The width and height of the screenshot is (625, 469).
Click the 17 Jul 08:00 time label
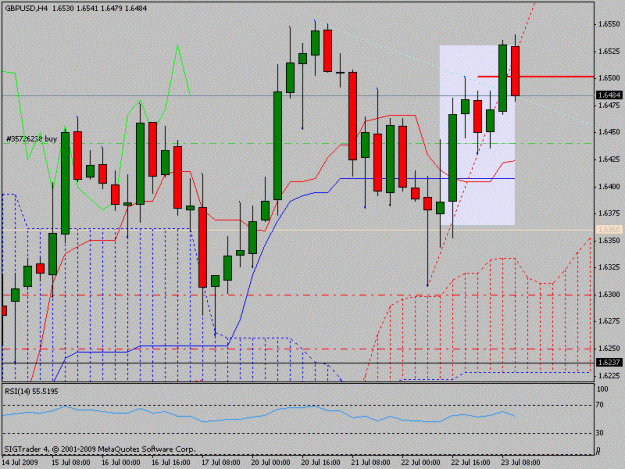click(221, 463)
